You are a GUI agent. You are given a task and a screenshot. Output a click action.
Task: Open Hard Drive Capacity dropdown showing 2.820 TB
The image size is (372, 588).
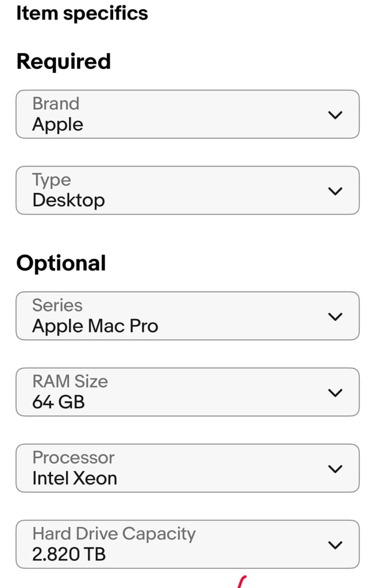(188, 544)
